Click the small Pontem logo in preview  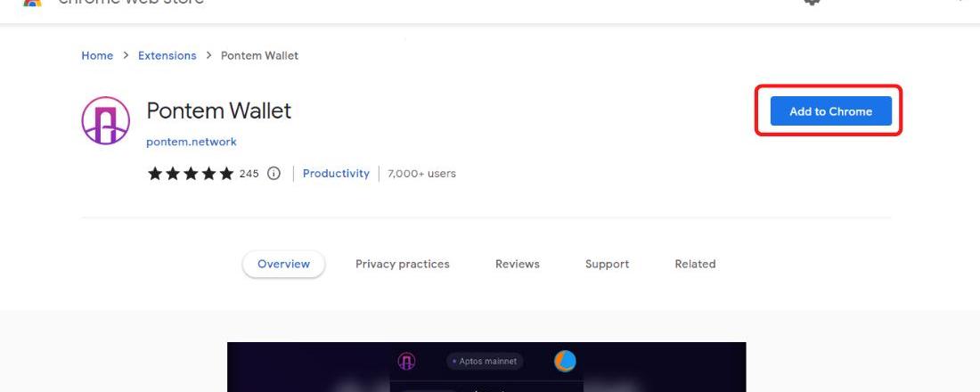tap(407, 362)
